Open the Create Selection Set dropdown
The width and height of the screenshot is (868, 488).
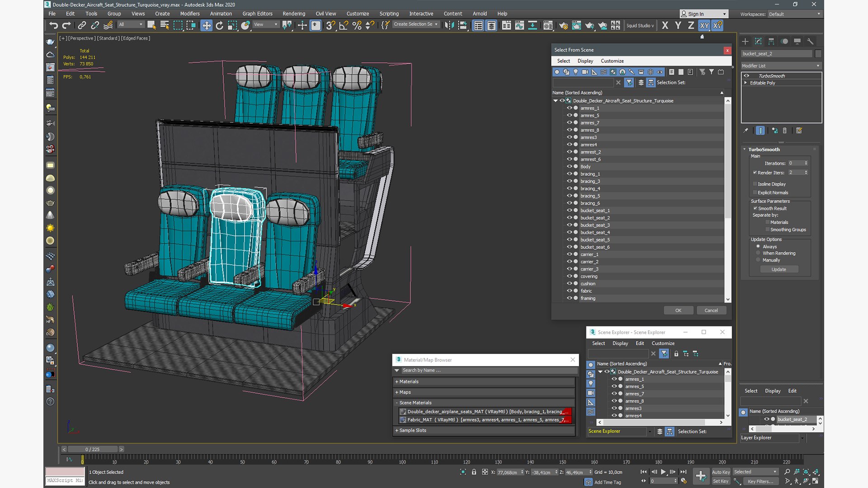pos(415,24)
